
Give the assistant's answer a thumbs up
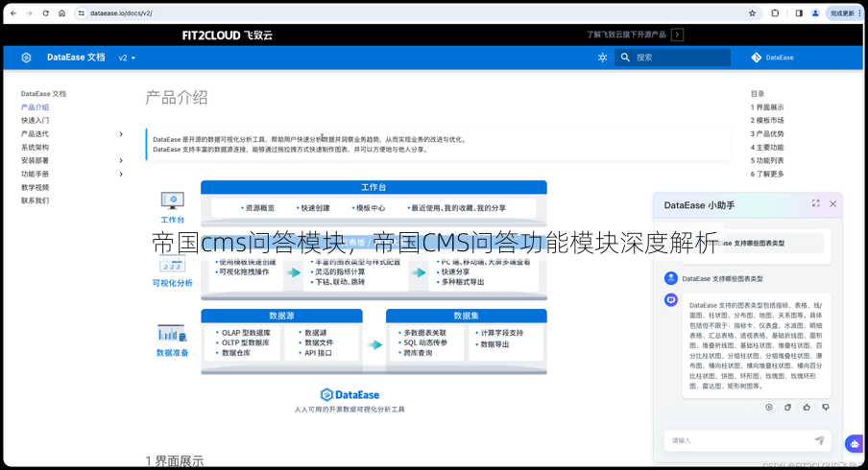tap(807, 408)
